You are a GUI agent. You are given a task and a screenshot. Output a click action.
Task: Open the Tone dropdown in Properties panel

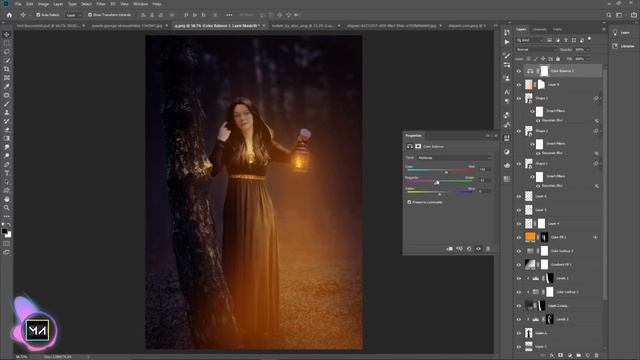pyautogui.click(x=454, y=158)
